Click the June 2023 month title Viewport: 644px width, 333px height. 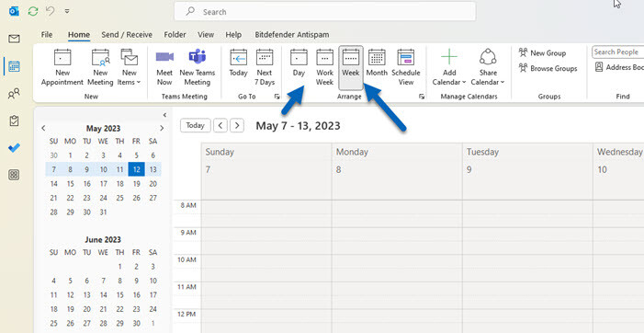(x=103, y=239)
